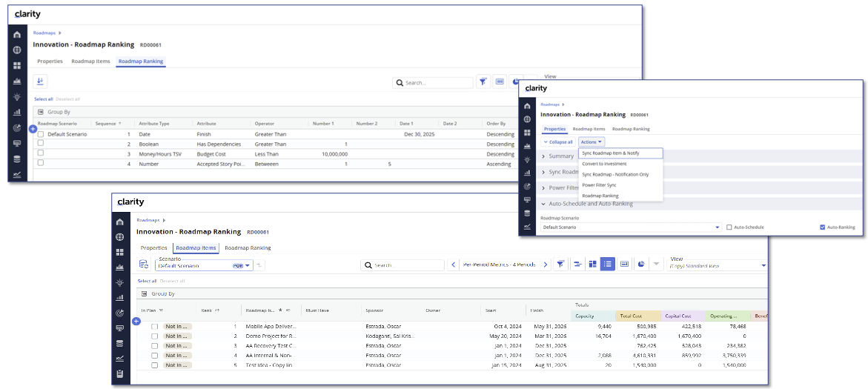Screen dimensions: 868x389
Task: Select Convert to Investment menu entry
Action: click(x=604, y=164)
